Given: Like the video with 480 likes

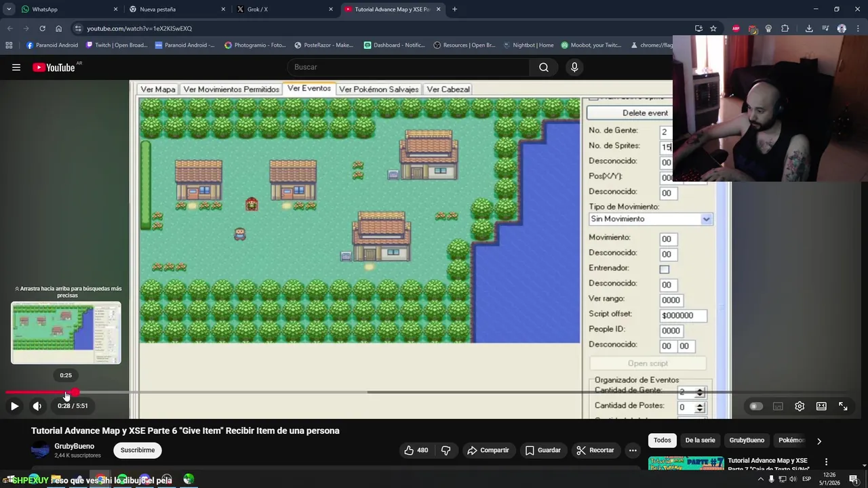Looking at the screenshot, I should point(416,450).
